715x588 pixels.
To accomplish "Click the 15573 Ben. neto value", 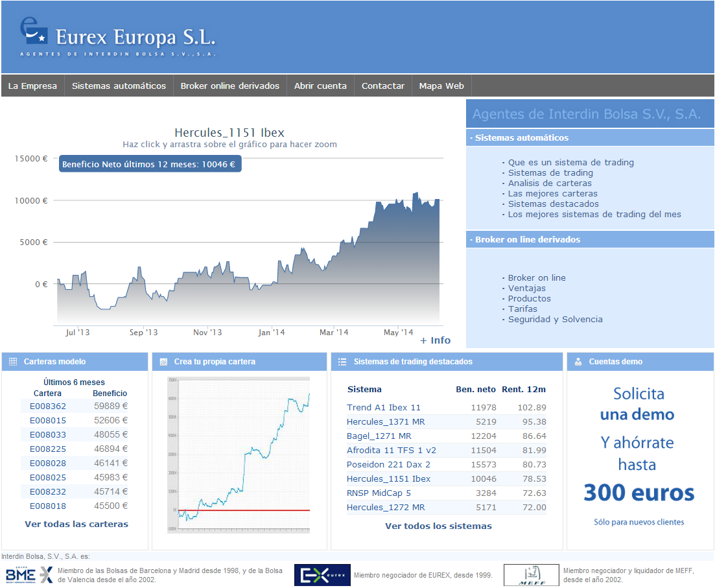I will 484,464.
